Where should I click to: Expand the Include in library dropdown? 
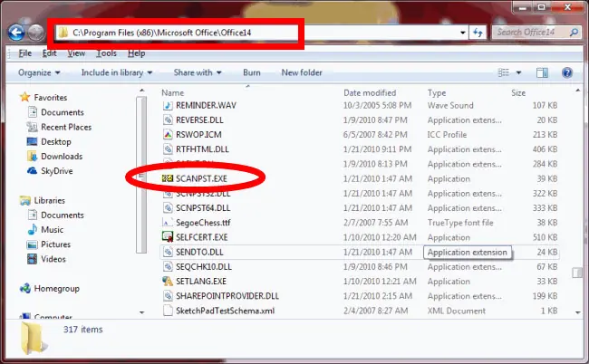pyautogui.click(x=117, y=72)
